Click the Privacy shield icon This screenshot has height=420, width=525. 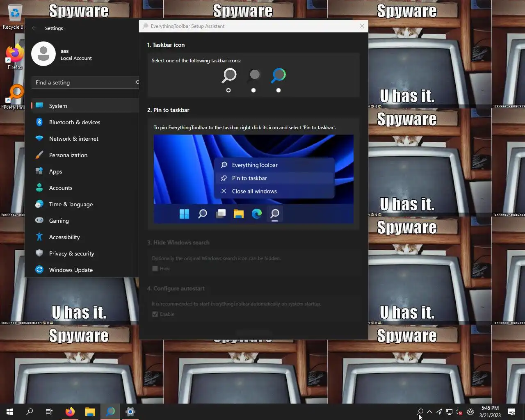click(39, 253)
